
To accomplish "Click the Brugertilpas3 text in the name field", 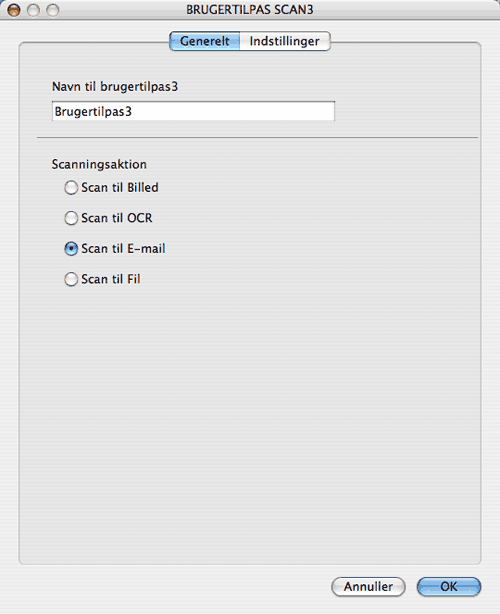I will [x=93, y=112].
